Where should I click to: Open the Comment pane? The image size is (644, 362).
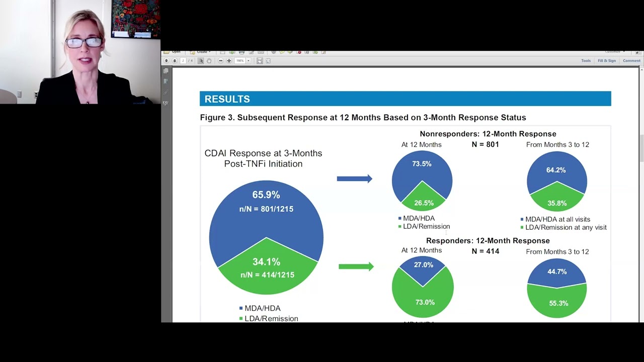tap(631, 61)
